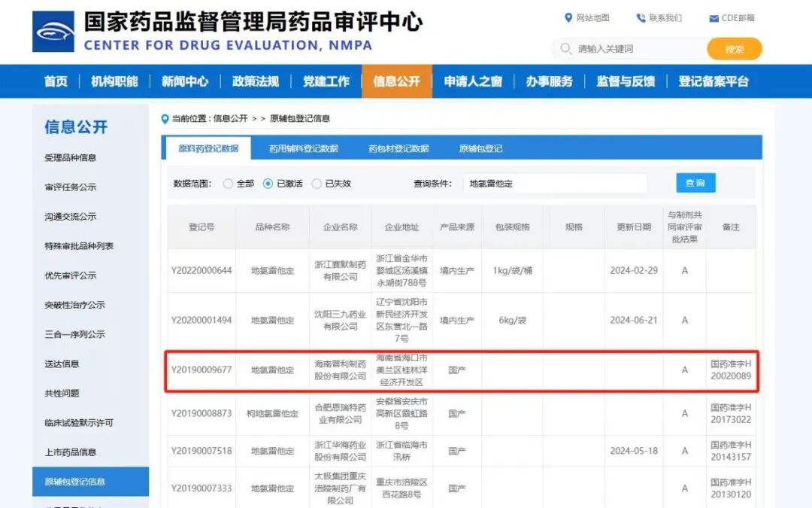This screenshot has height=508, width=812.
Task: Click the 联系我们 phone icon
Action: point(641,18)
